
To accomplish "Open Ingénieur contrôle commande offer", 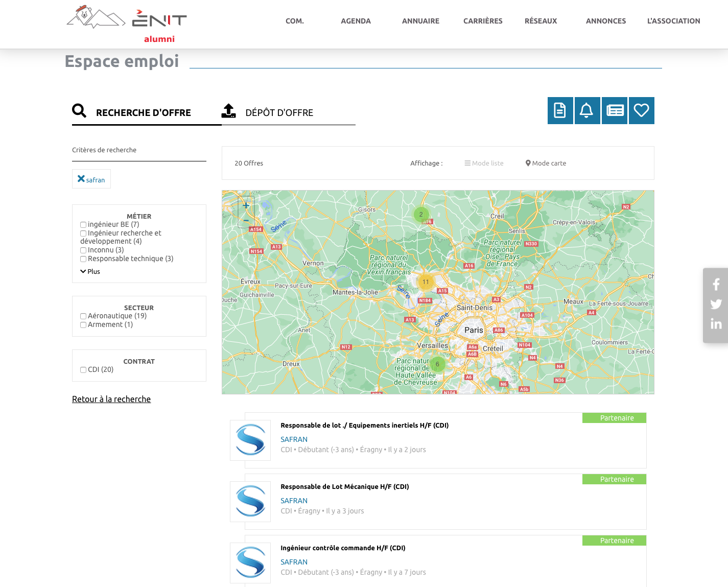I will point(343,548).
